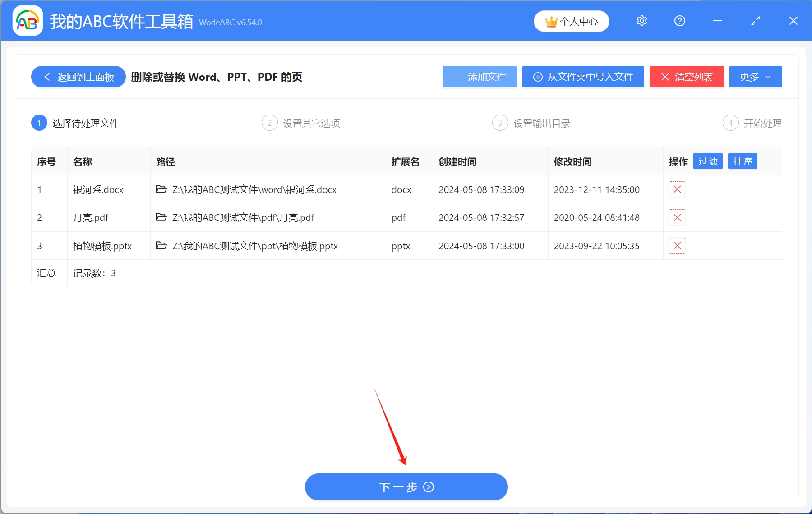The image size is (812, 514).
Task: Click the help question mark icon
Action: click(679, 21)
